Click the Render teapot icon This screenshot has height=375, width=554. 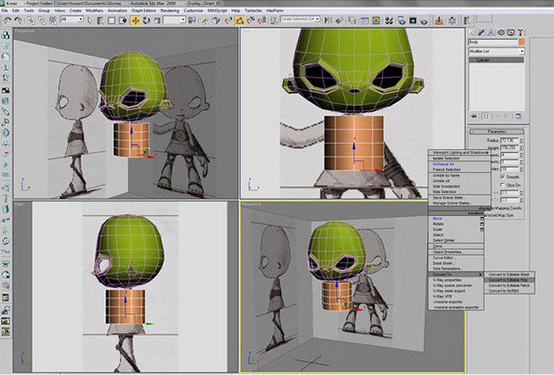424,21
